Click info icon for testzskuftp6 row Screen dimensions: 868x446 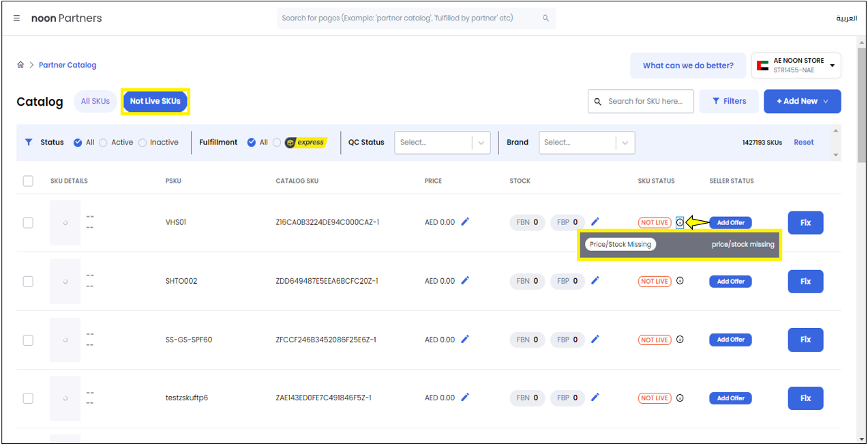pos(680,398)
